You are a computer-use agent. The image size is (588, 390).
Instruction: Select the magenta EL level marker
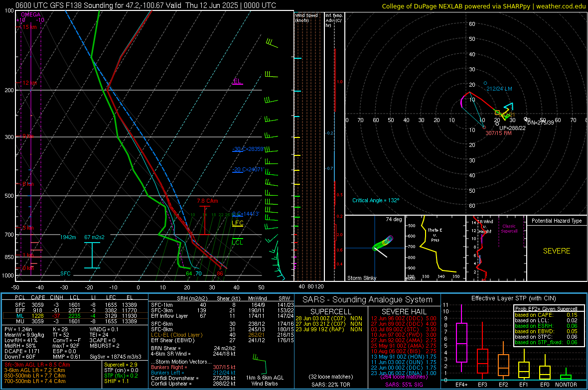point(237,81)
